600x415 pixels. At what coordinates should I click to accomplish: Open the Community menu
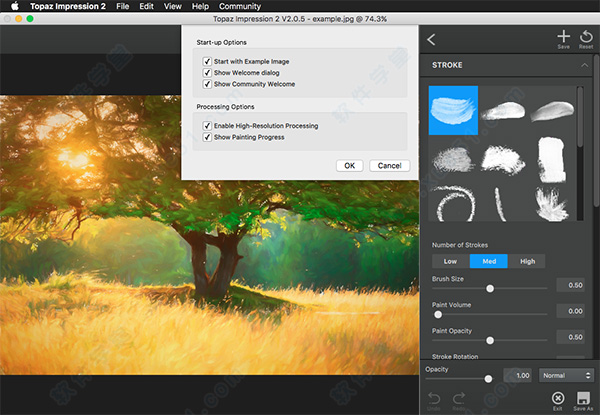(x=240, y=6)
